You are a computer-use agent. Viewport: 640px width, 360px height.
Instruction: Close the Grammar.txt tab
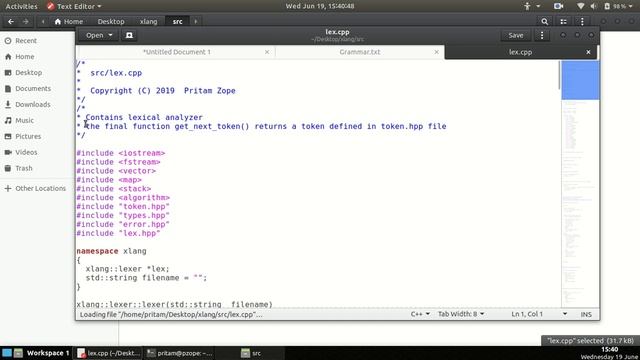pos(436,52)
